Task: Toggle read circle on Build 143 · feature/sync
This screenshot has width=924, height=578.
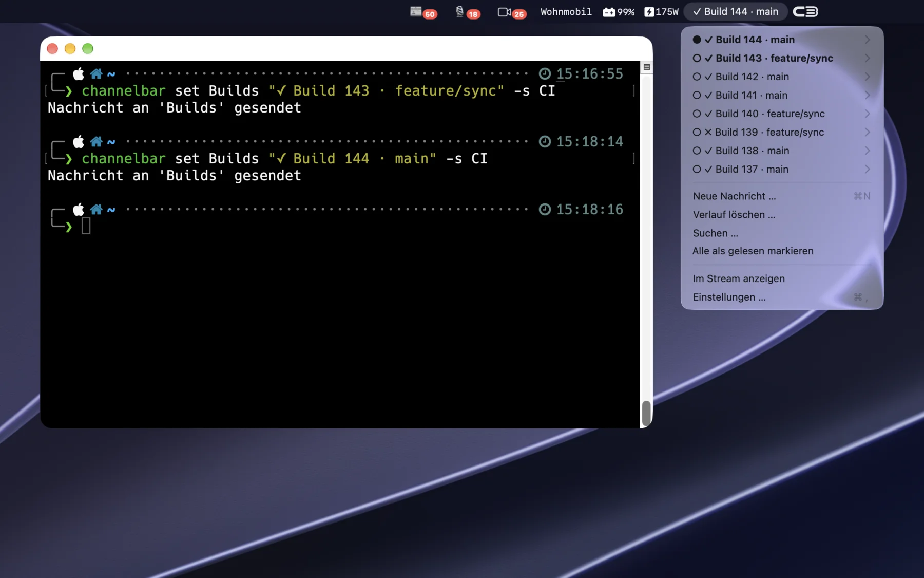Action: coord(697,58)
